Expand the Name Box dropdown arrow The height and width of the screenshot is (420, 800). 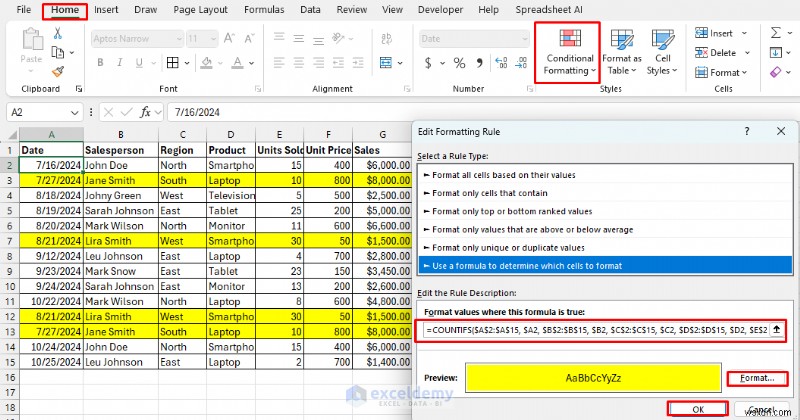74,112
